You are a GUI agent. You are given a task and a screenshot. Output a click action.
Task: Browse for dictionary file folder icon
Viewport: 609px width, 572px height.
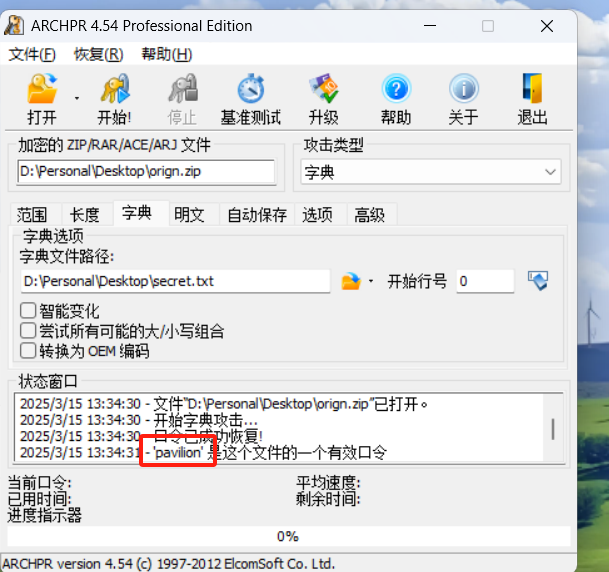(x=351, y=281)
